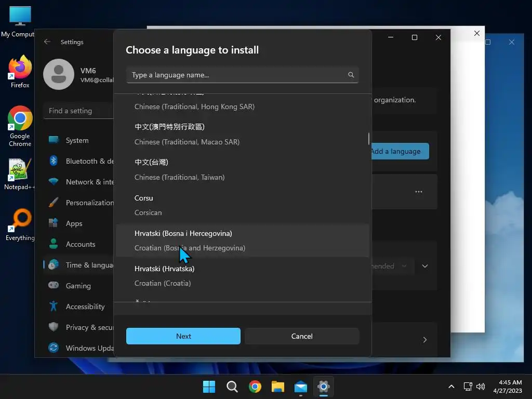Select My Computer desktop icon
Screen dimensions: 532x399
tap(18, 21)
